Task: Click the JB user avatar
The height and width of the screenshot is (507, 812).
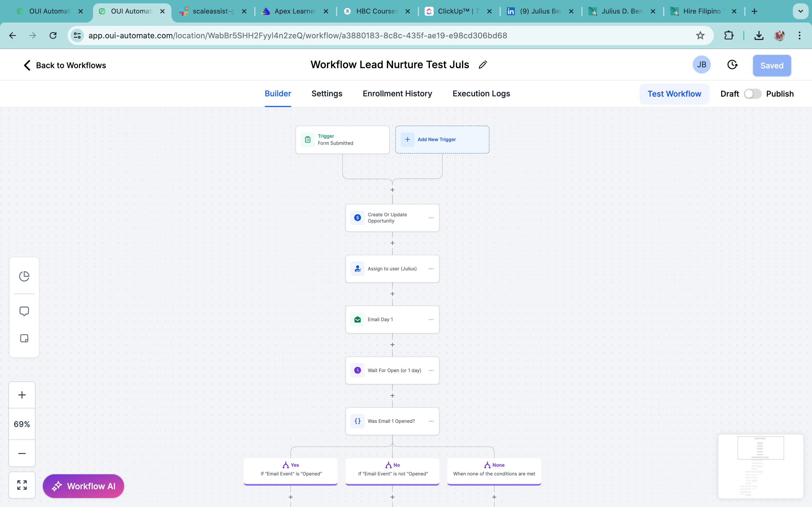Action: click(x=701, y=65)
